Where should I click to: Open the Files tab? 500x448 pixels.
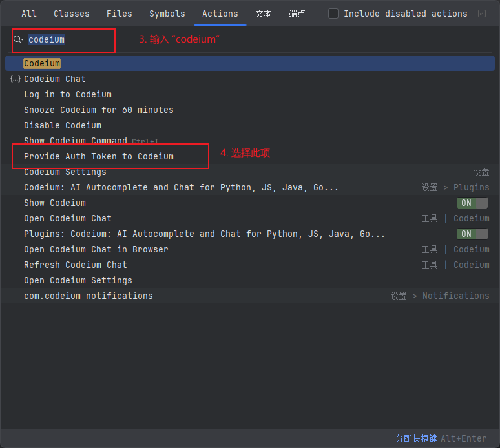tap(119, 14)
